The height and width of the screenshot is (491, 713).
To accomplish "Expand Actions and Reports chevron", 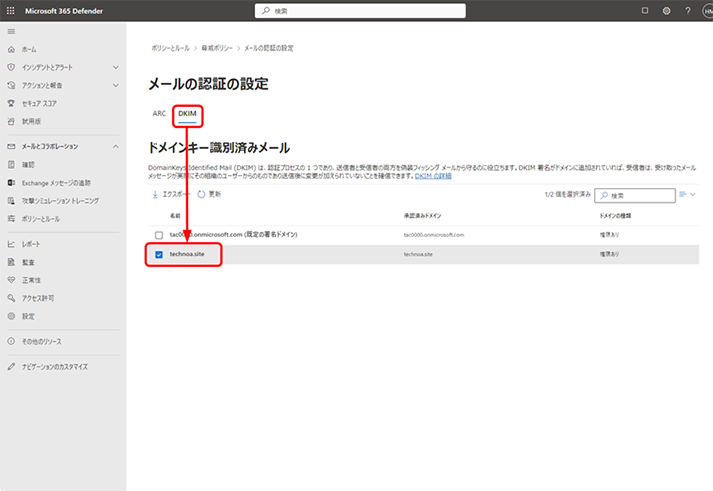I will (x=115, y=85).
